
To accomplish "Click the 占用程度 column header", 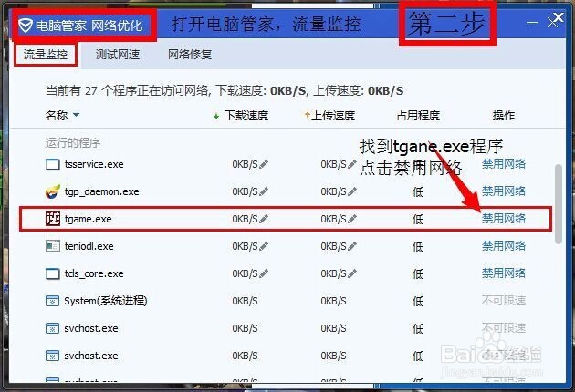I will coord(418,116).
